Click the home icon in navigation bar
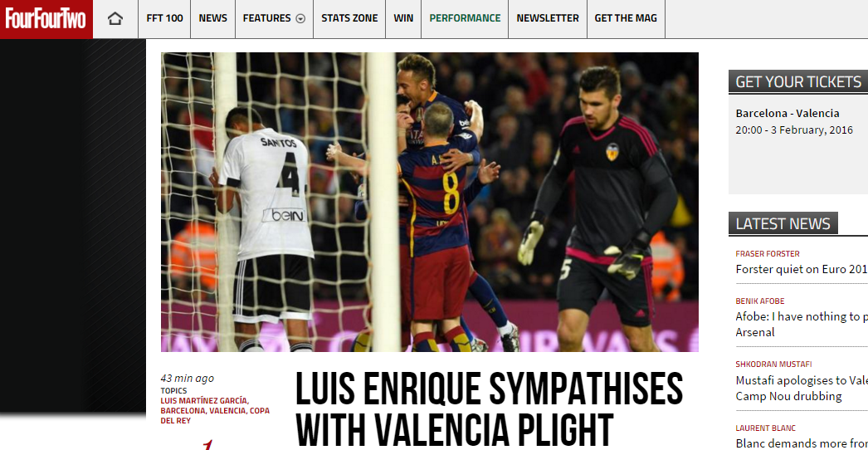The height and width of the screenshot is (450, 868). click(x=115, y=18)
